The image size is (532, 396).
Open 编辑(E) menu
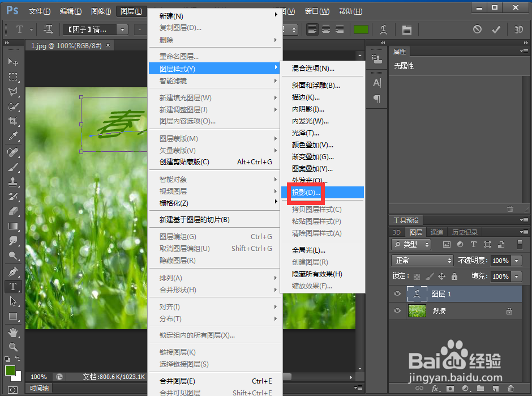click(71, 11)
